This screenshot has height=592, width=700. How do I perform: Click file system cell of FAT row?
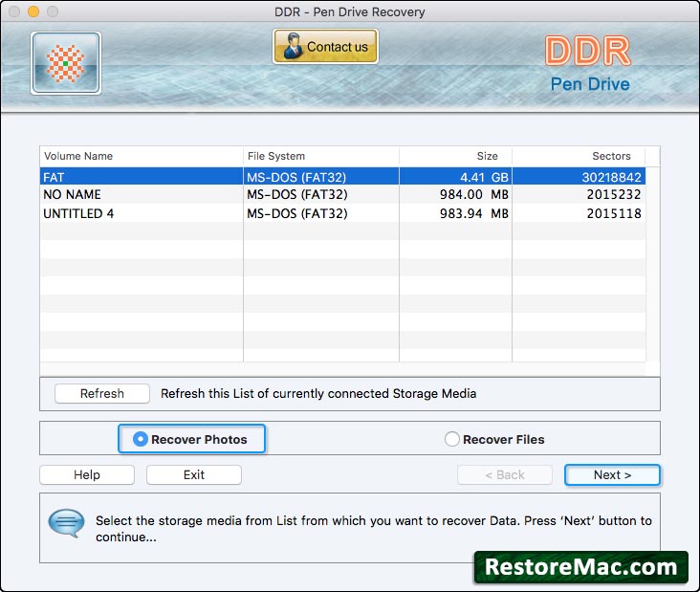click(x=321, y=177)
